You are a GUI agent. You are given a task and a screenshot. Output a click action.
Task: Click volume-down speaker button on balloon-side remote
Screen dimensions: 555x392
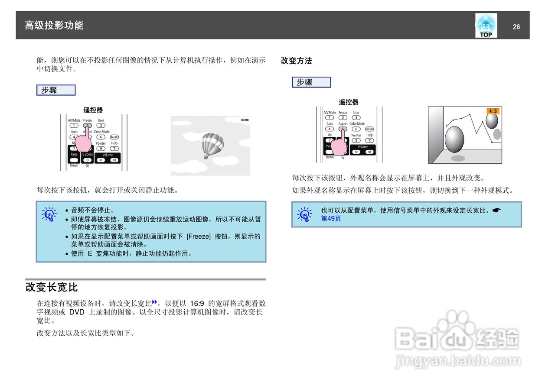pos(101,160)
